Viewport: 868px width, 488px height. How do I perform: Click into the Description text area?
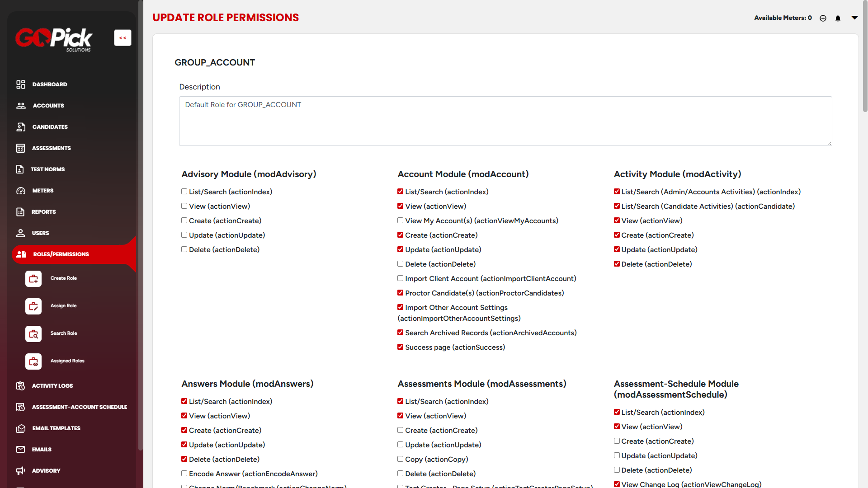(505, 121)
